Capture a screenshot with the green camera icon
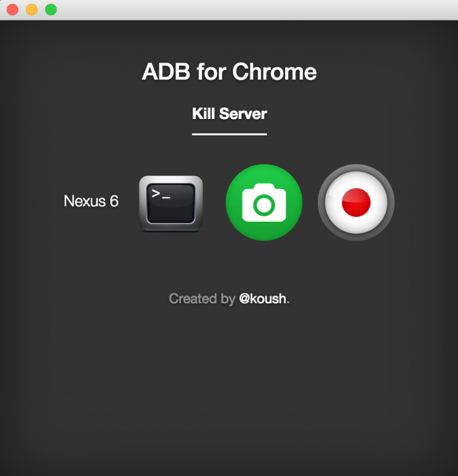This screenshot has height=476, width=458. [264, 203]
